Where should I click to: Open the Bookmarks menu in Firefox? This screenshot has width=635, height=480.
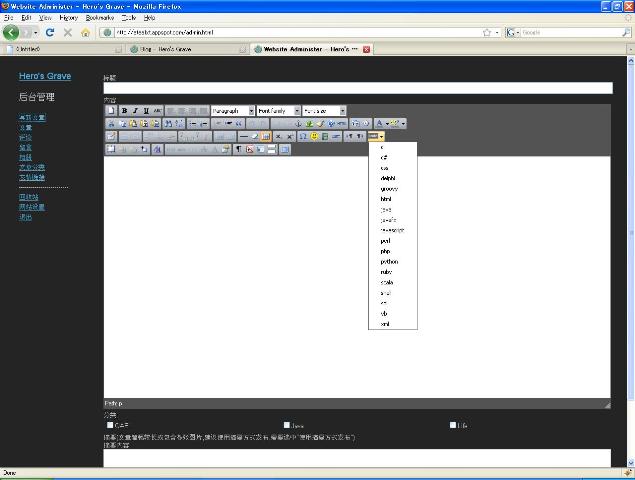(x=100, y=18)
